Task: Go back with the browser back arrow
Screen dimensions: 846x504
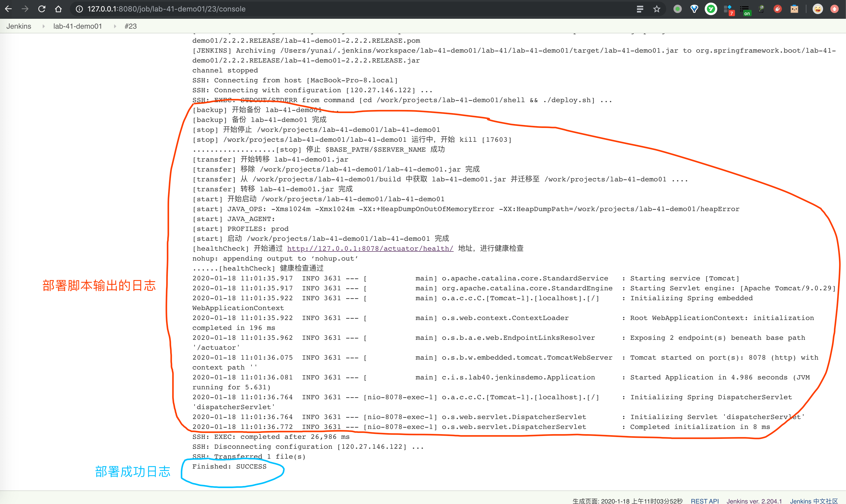Action: coord(9,9)
